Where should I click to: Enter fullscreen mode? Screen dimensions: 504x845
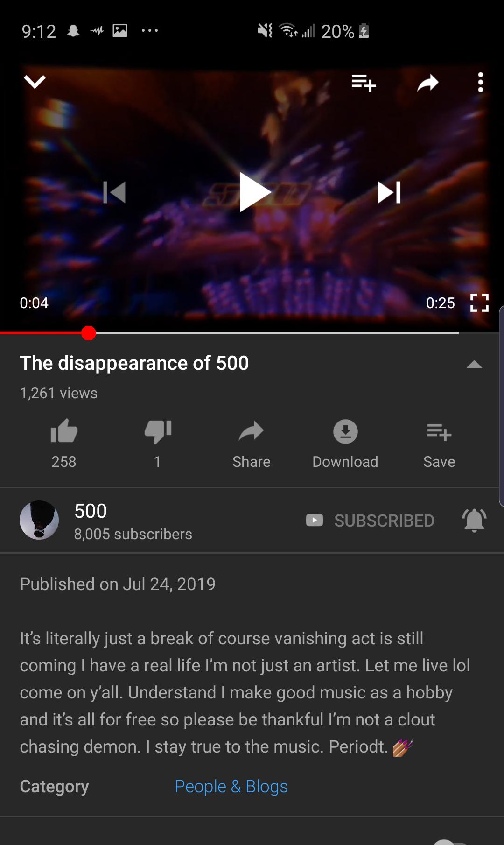[x=479, y=303]
